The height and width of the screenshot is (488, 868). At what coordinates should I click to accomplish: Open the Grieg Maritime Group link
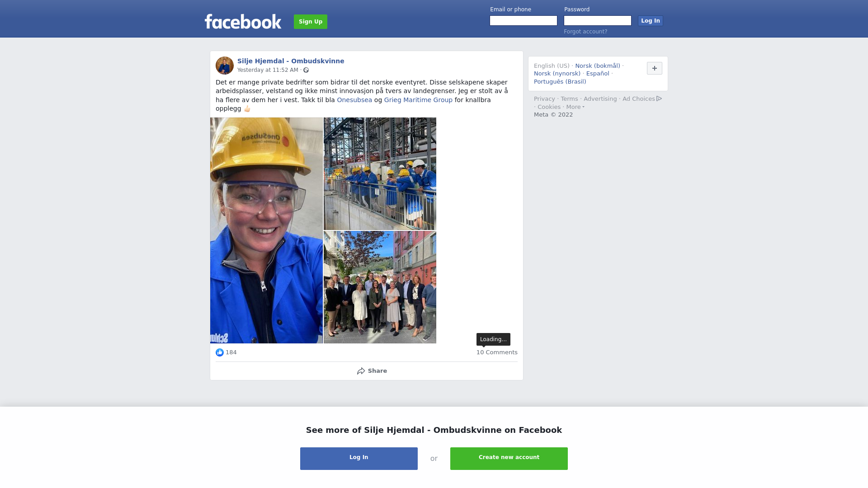click(x=418, y=100)
